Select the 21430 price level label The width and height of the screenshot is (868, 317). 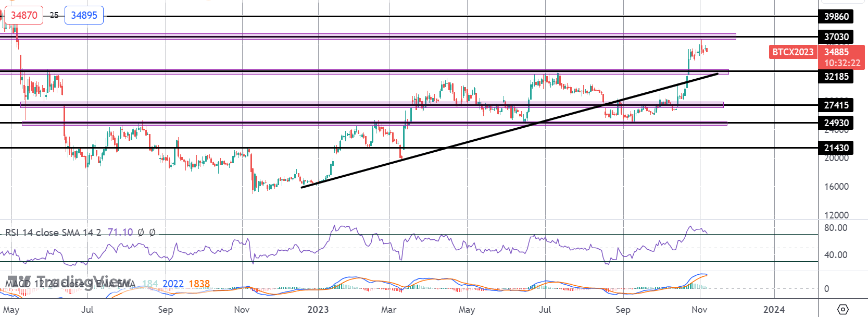(x=836, y=148)
